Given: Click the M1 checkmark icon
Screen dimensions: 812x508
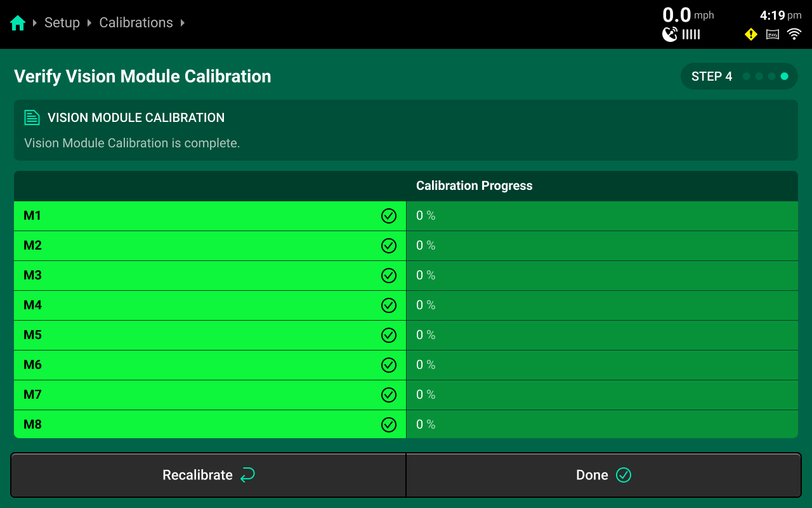Looking at the screenshot, I should pos(389,216).
